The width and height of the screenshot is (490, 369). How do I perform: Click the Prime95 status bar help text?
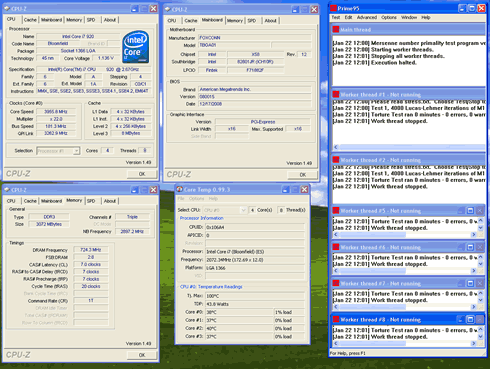tap(347, 353)
